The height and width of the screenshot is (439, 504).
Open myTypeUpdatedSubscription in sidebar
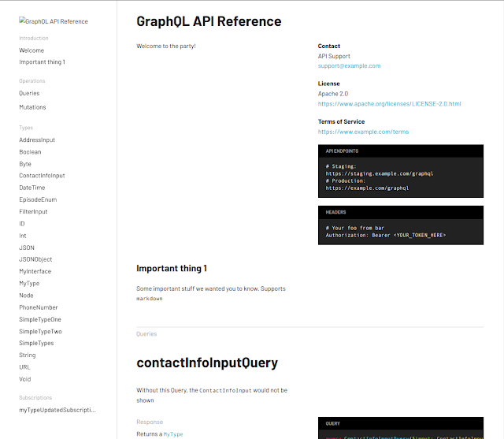tap(57, 410)
